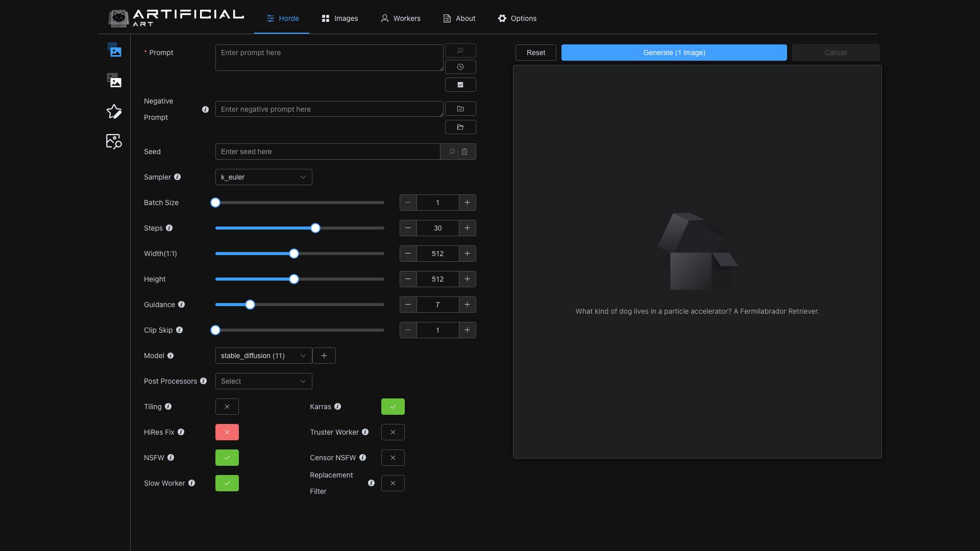Click the clock prompt history icon
Viewport: 980px width, 551px height.
[460, 67]
